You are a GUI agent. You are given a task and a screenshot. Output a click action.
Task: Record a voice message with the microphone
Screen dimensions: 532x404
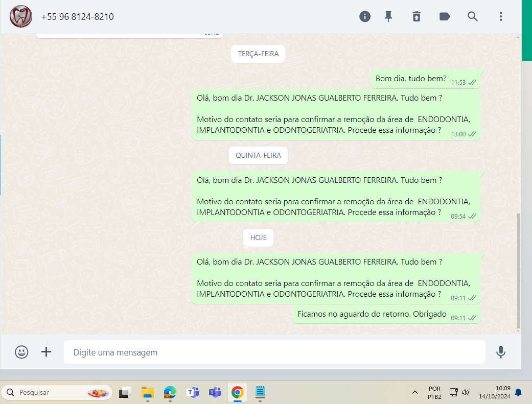point(501,352)
